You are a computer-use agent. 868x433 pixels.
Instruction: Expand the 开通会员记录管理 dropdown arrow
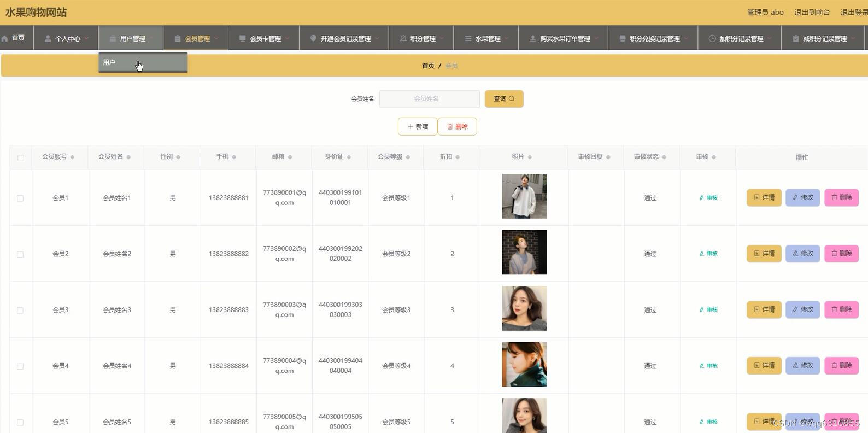[377, 38]
